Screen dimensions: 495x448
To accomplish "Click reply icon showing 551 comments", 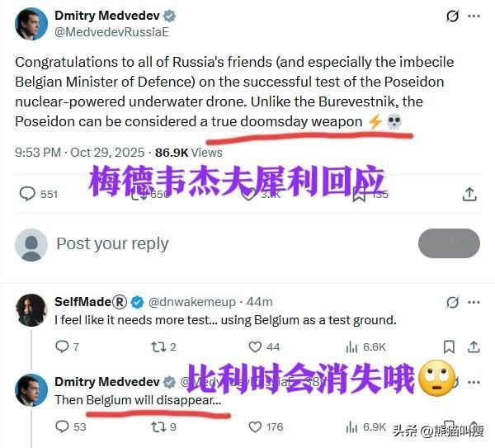I will pos(27,194).
